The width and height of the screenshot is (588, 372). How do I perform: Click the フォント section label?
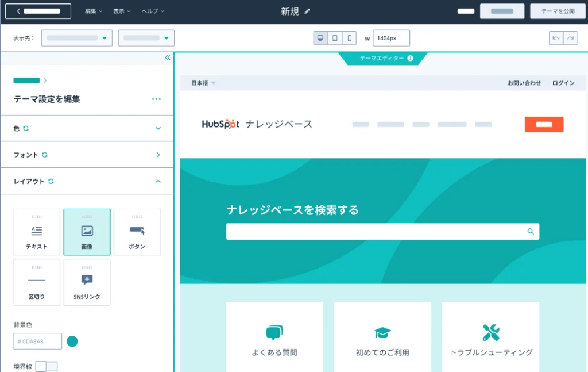(x=26, y=155)
